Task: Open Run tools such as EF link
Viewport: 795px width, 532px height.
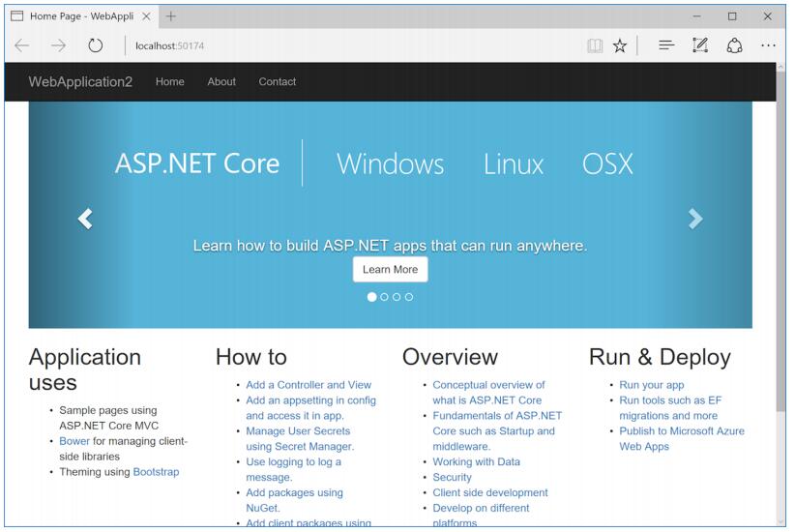Action: pyautogui.click(x=670, y=408)
